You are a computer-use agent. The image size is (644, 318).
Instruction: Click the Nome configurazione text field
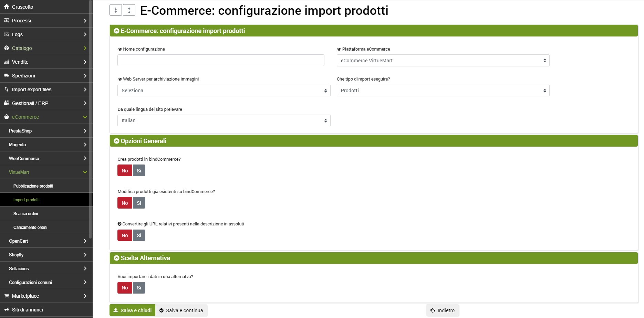tap(221, 60)
